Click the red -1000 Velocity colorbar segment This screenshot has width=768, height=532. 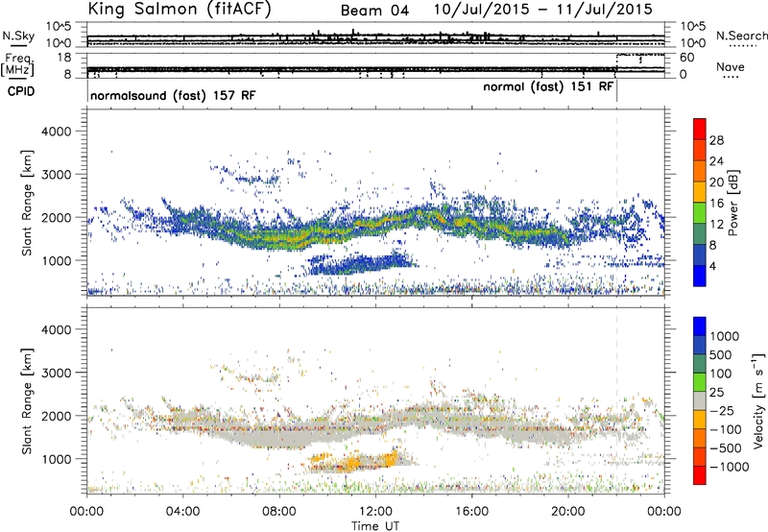(x=700, y=474)
